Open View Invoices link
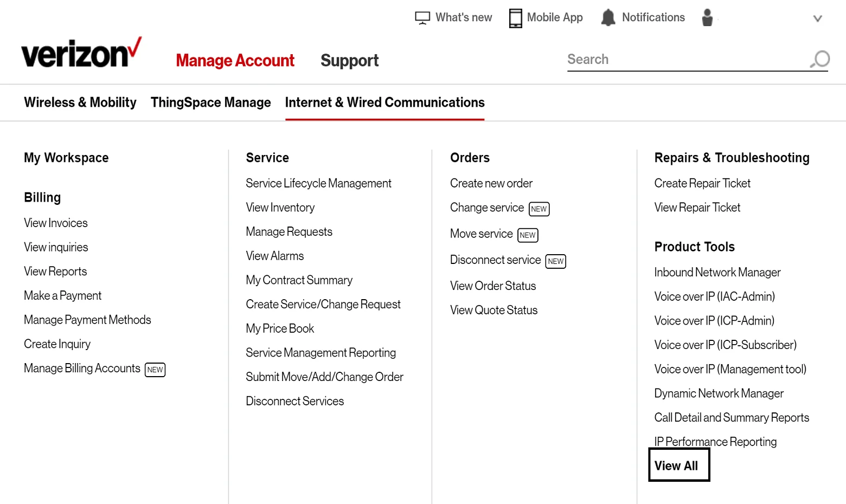This screenshot has width=846, height=504. 56,223
